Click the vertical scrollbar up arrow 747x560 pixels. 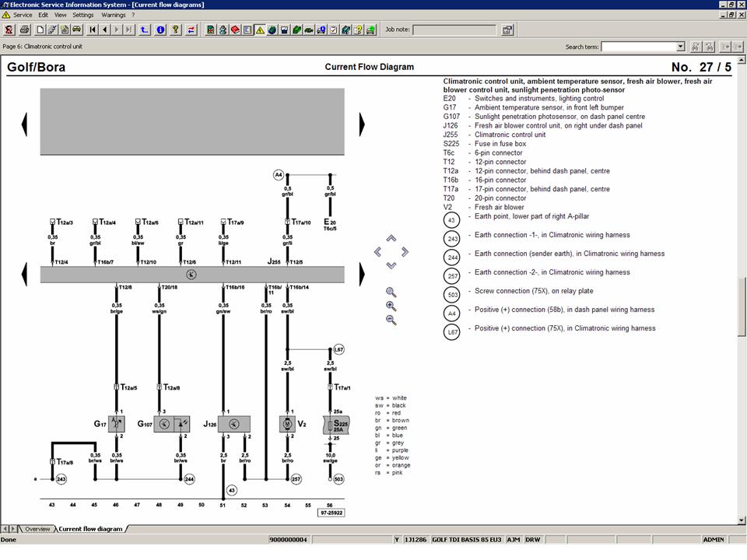742,60
